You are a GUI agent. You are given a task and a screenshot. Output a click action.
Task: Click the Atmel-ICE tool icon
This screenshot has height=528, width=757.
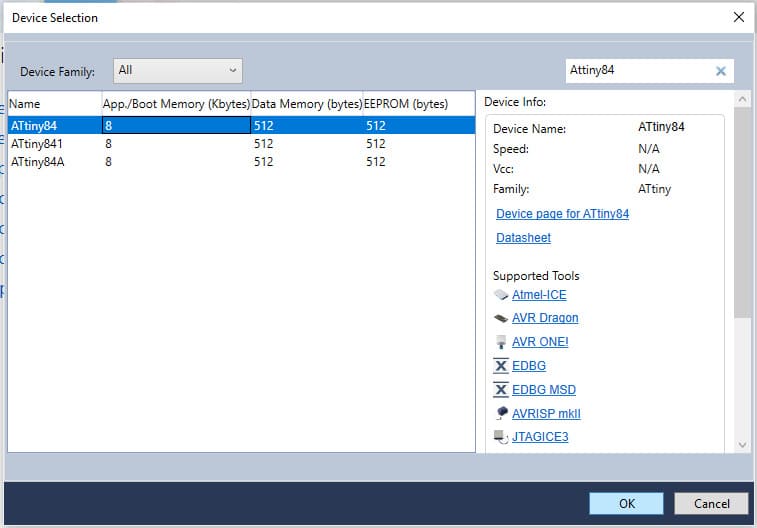[x=501, y=294]
